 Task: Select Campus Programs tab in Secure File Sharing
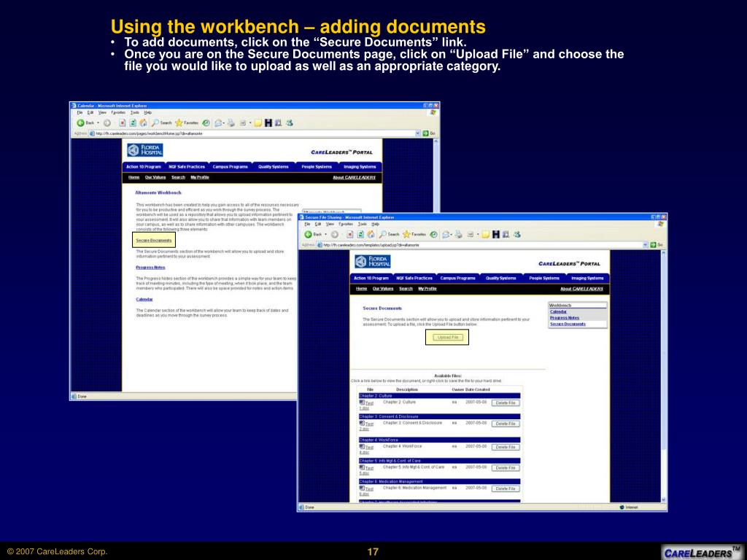coord(458,278)
